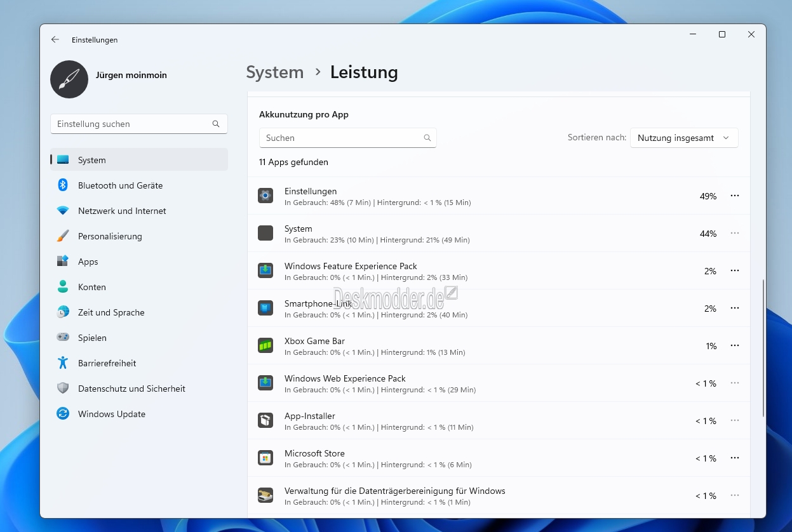Open Personalisierung settings page
The height and width of the screenshot is (532, 792).
coord(139,236)
